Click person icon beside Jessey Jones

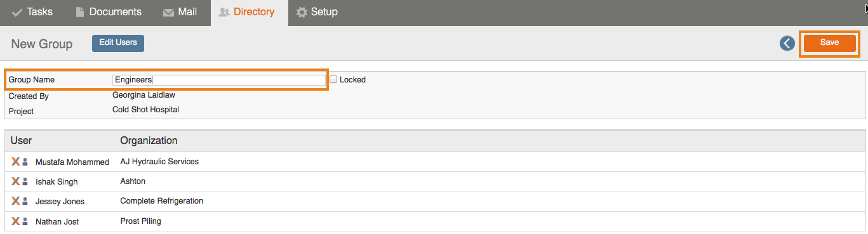[x=25, y=202]
